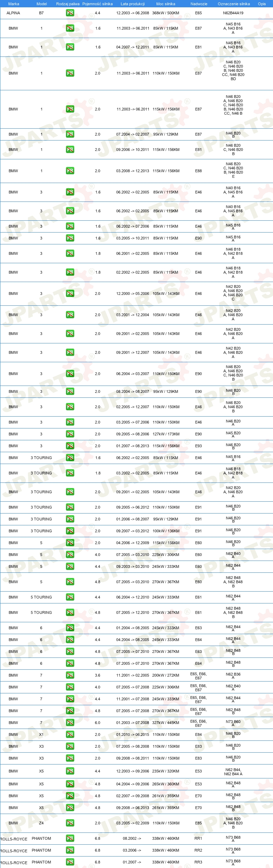This screenshot has height=868, width=273.
Task: Click the 6.0 engine capacity cell
Action: tap(97, 723)
